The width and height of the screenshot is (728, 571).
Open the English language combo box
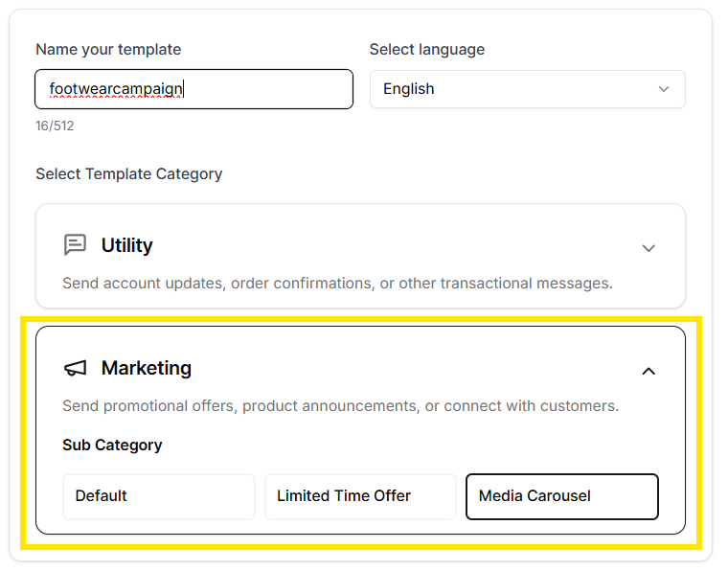point(527,89)
